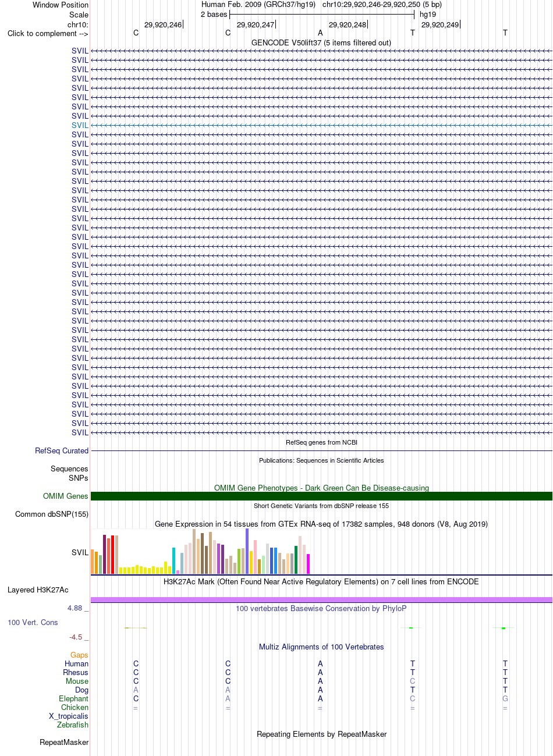Click the chr10:29,920,246-29,920,250 position text
This screenshot has height=756, width=553.
click(382, 5)
